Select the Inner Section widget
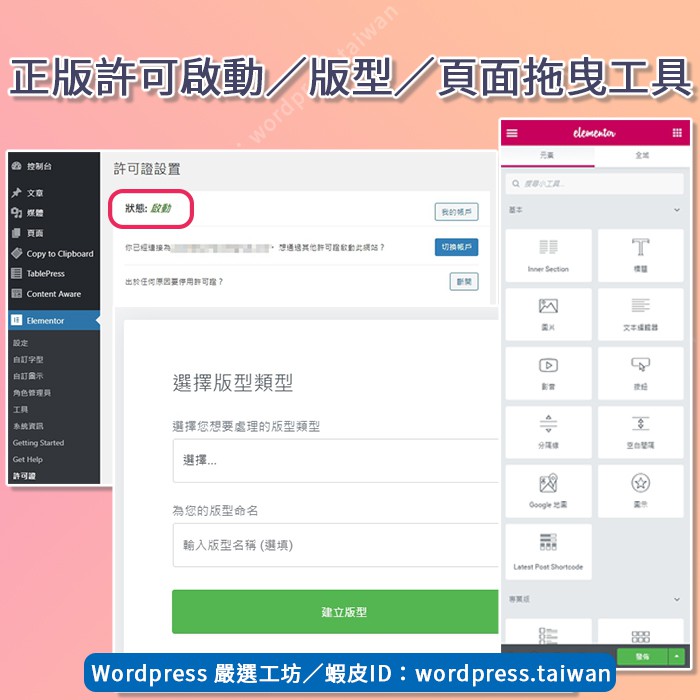The image size is (700, 700). [x=548, y=256]
